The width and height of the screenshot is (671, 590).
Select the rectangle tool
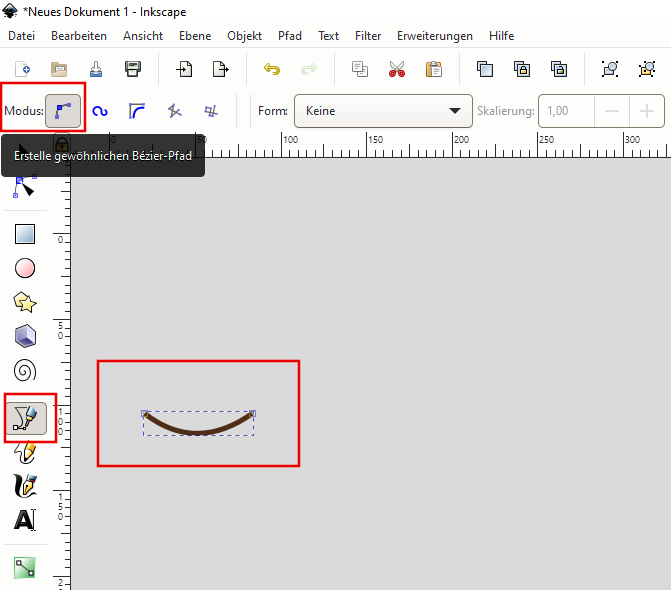pyautogui.click(x=25, y=234)
